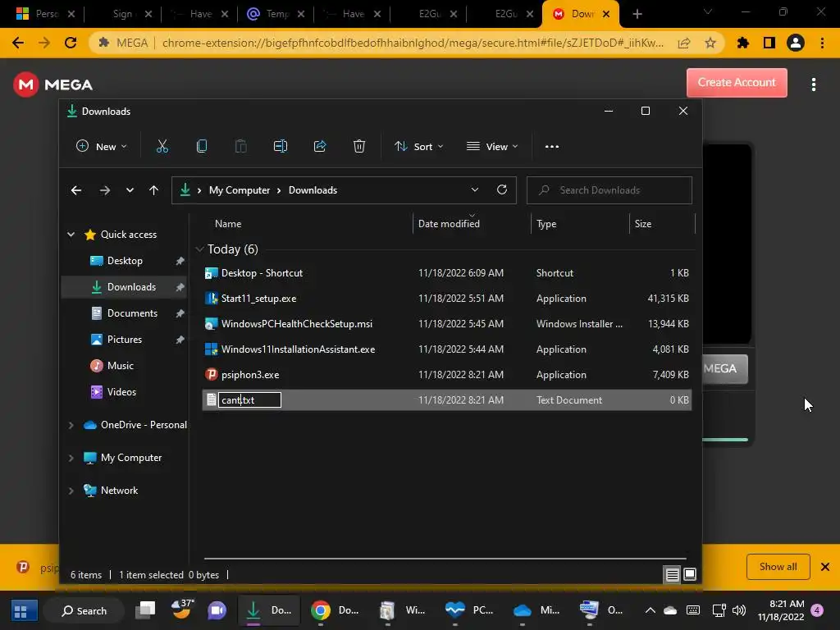Go back in File Explorer navigation
840x630 pixels.
76,190
